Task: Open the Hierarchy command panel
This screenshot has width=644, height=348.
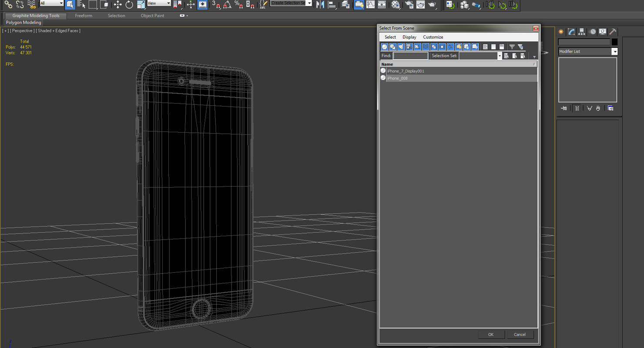Action: [582, 32]
